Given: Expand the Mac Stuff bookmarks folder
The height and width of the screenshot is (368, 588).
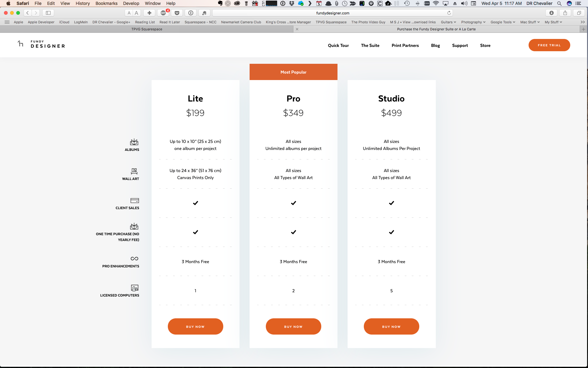Looking at the screenshot, I should pos(530,22).
